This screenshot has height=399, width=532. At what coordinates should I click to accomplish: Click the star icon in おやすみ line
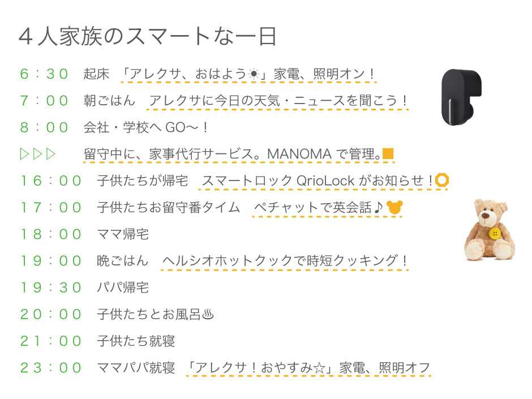pyautogui.click(x=319, y=368)
